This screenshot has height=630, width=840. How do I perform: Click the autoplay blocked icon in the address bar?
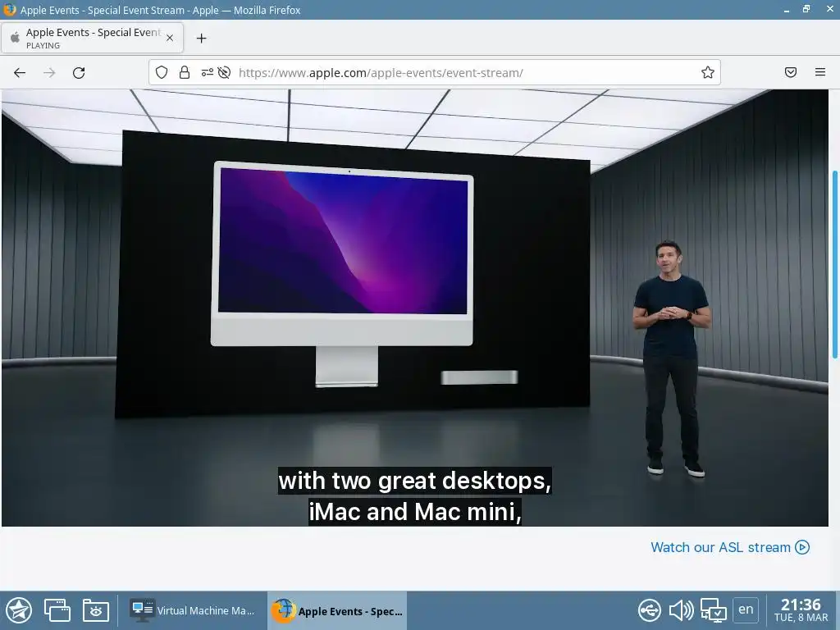click(x=225, y=72)
